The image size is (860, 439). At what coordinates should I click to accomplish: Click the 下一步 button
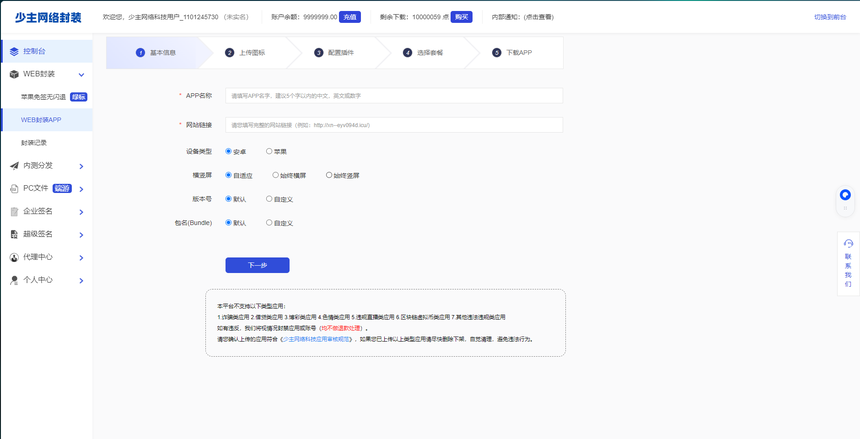257,265
